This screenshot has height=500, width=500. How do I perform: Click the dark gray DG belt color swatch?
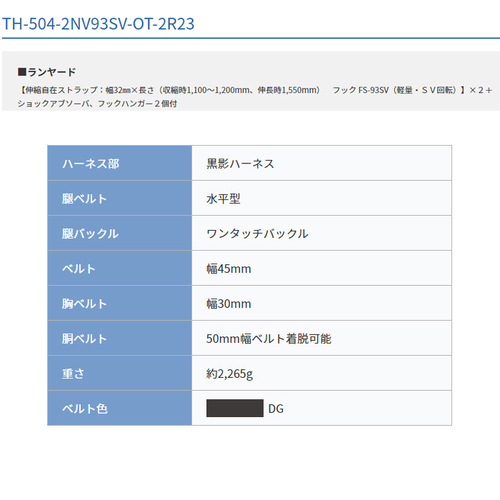(235, 408)
